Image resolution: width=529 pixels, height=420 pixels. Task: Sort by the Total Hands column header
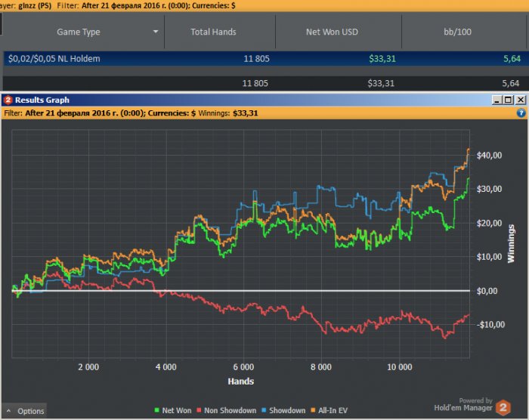tap(213, 32)
